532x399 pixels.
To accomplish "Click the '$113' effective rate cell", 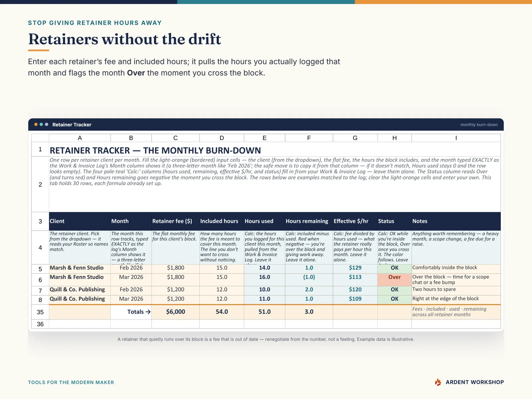I will pos(355,280).
